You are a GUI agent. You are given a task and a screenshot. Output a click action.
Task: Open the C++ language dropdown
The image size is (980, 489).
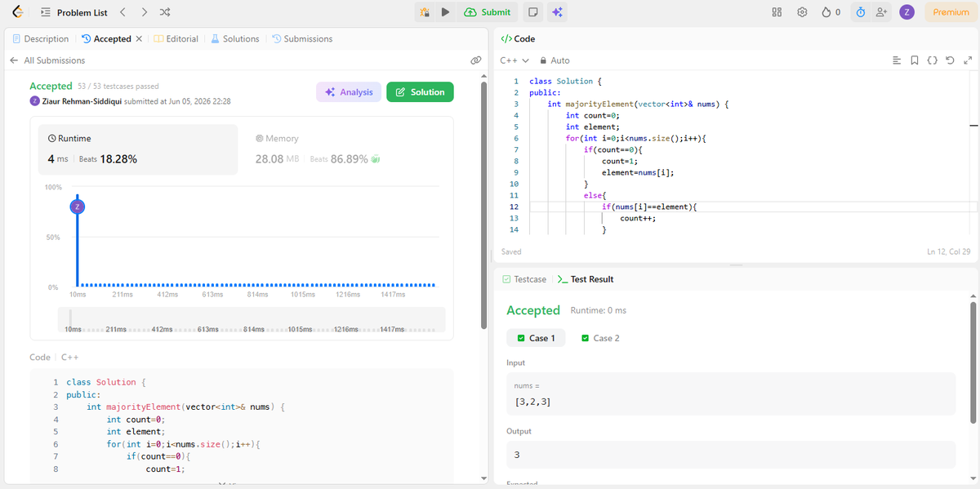pyautogui.click(x=514, y=60)
